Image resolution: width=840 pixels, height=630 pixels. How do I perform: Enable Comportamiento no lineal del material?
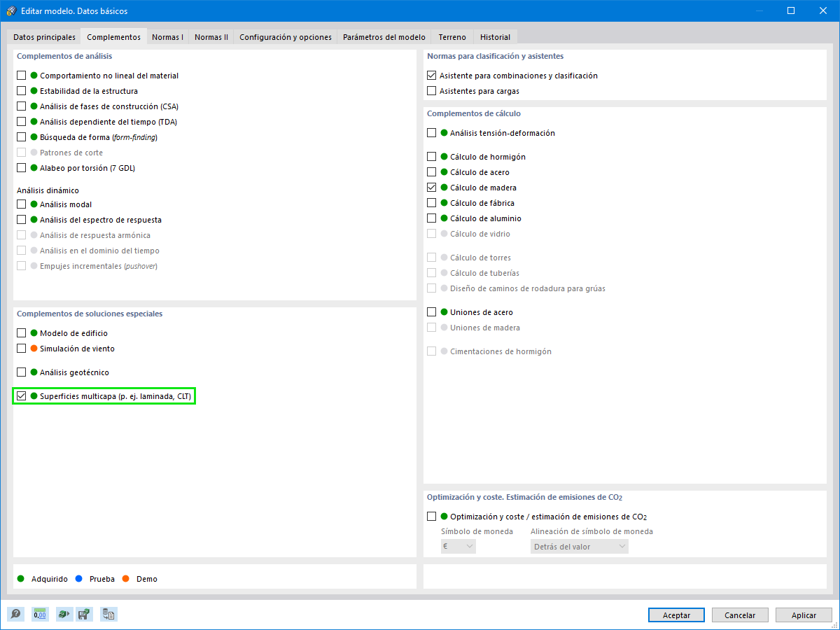pyautogui.click(x=22, y=76)
